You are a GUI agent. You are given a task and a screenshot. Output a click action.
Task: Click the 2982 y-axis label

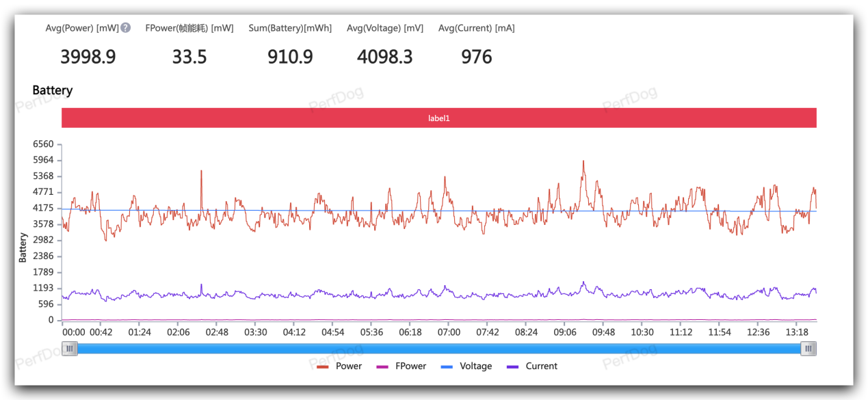(42, 240)
